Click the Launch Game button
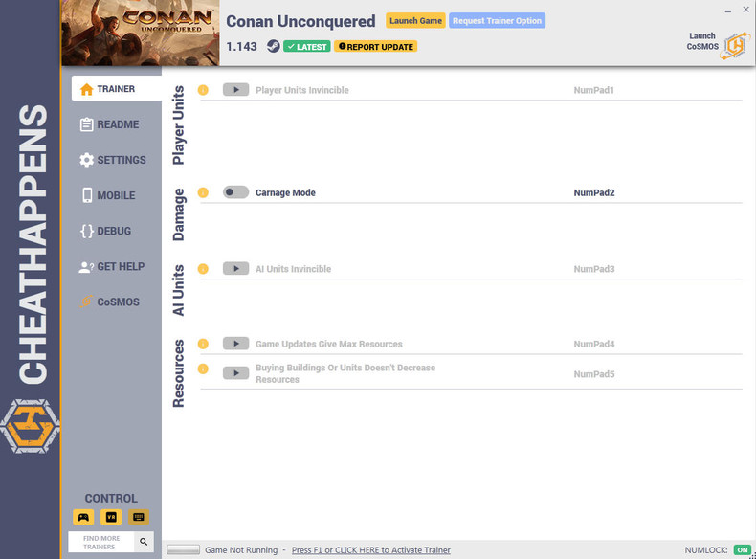The image size is (756, 559). [x=415, y=21]
